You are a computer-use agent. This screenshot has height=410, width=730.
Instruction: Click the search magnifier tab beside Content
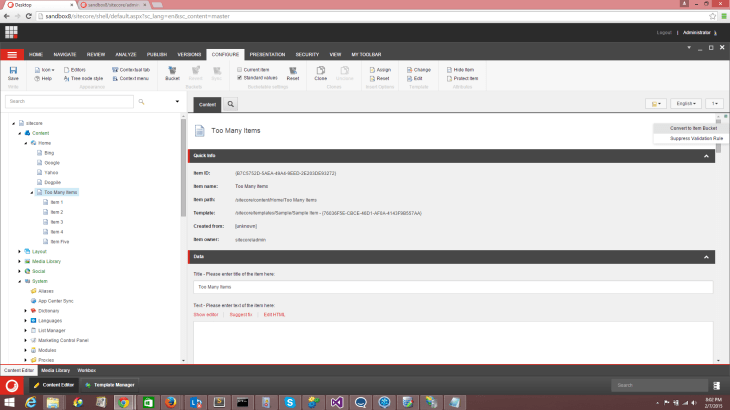tap(231, 103)
